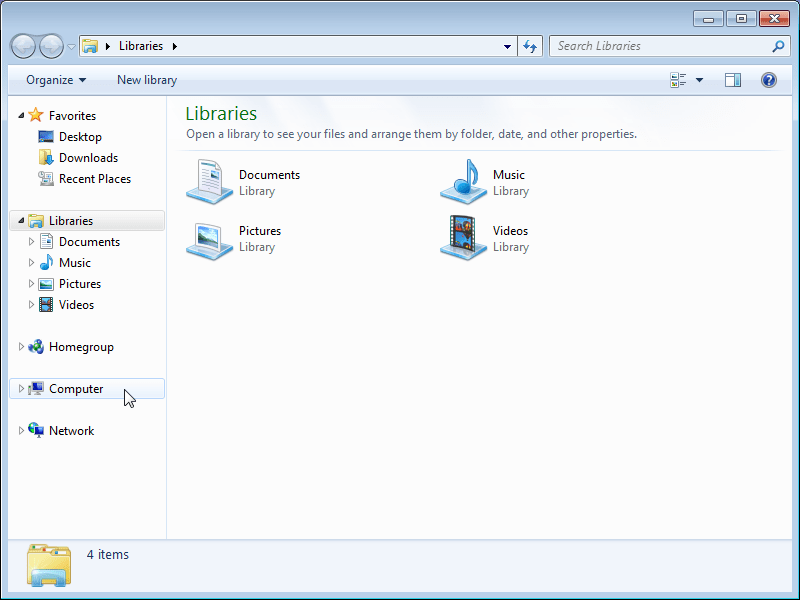The width and height of the screenshot is (800, 600).
Task: Select the Music library name in main pane
Action: click(x=509, y=174)
